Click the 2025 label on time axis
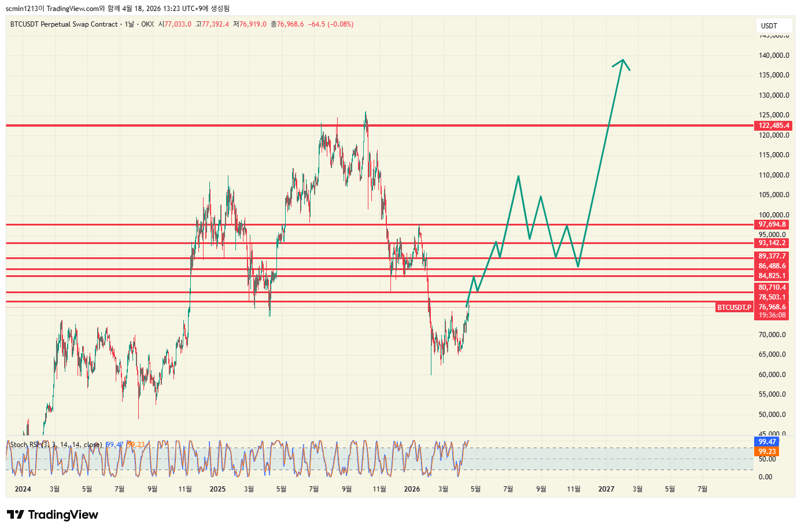Screen dimensions: 801x532 click(x=217, y=489)
